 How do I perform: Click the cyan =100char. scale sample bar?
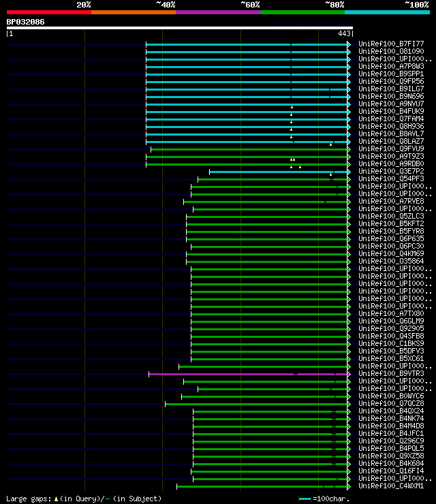305,499
